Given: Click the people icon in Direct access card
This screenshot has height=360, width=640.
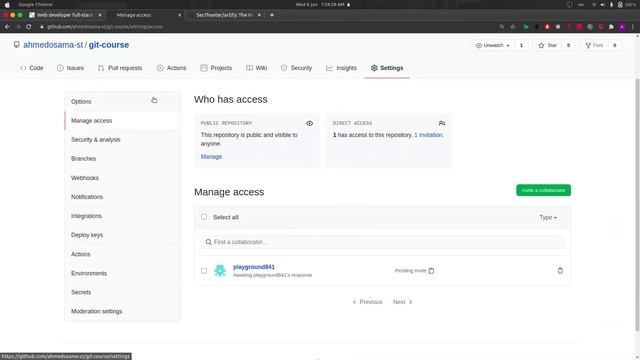Looking at the screenshot, I should point(442,123).
